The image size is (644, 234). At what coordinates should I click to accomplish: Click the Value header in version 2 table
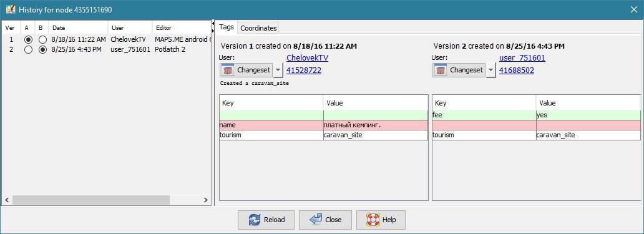tap(588, 103)
